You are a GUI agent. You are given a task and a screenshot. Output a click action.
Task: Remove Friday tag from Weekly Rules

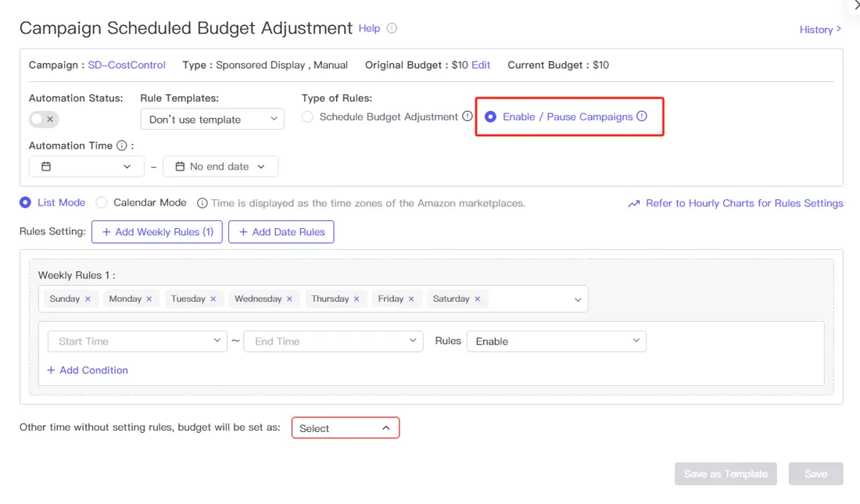coord(411,299)
